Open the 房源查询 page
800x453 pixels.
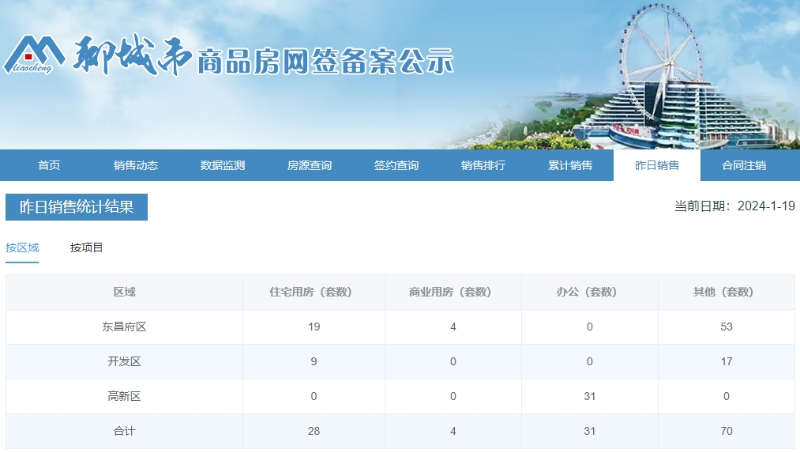coord(309,166)
